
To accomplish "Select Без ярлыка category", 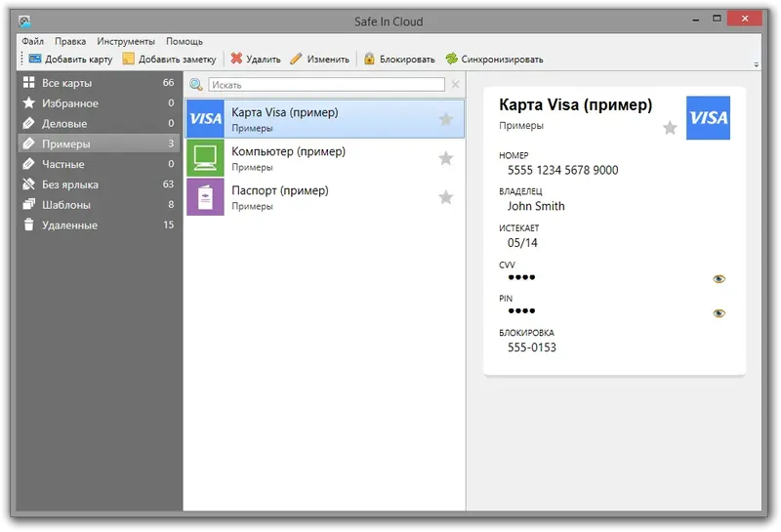I will pos(99,184).
